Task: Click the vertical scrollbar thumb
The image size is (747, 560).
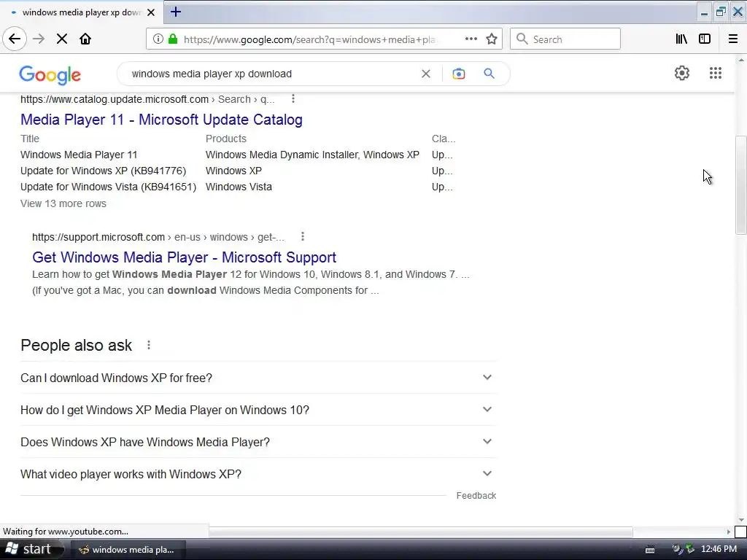Action: (x=740, y=184)
